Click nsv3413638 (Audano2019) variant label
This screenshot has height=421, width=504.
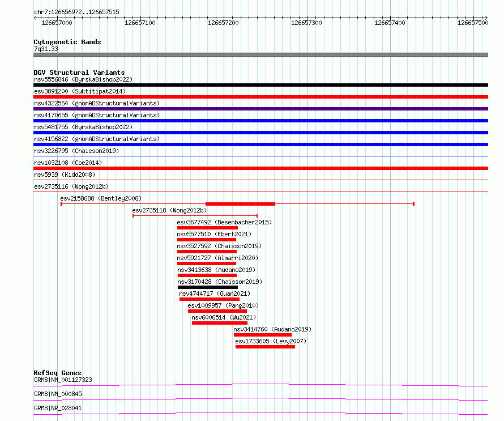pos(216,270)
